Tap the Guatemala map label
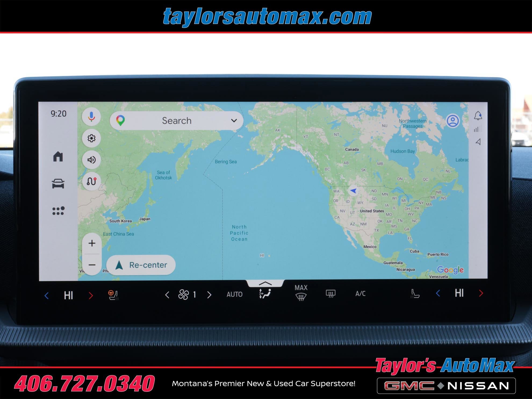This screenshot has height=399, width=532. coord(393,263)
